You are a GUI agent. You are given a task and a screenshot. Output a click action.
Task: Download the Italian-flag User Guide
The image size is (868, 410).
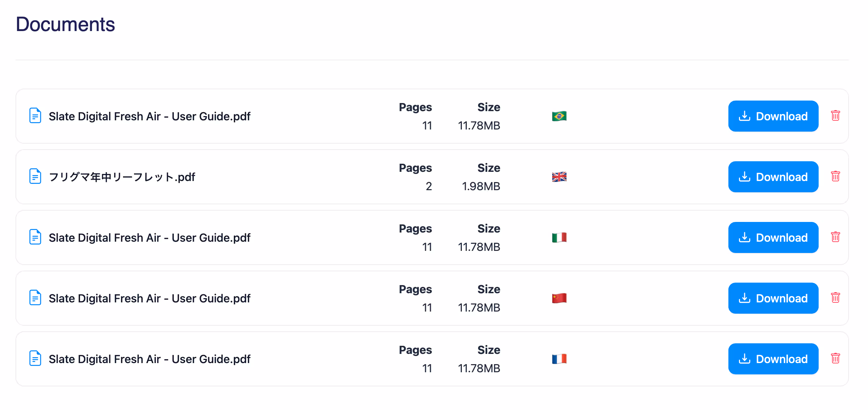point(773,237)
